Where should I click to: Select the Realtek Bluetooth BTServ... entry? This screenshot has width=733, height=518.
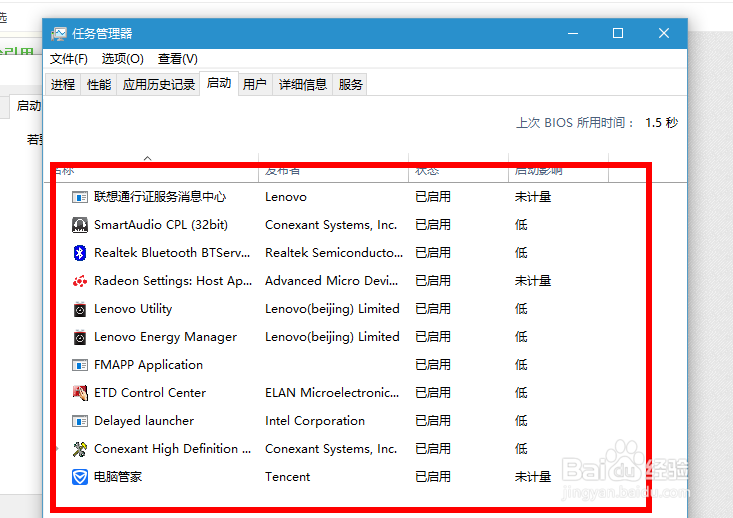[172, 253]
